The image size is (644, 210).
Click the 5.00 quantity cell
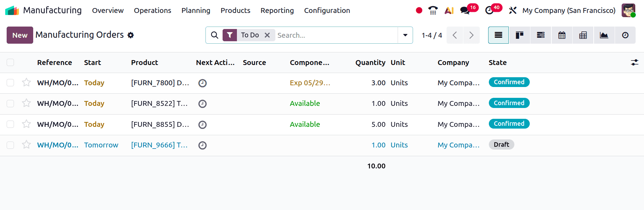click(x=378, y=124)
